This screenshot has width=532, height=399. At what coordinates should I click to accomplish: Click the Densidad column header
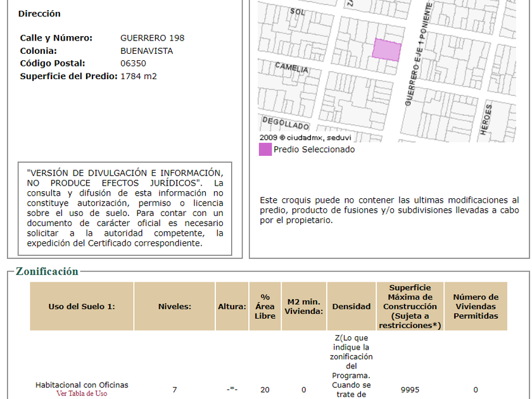click(x=351, y=307)
